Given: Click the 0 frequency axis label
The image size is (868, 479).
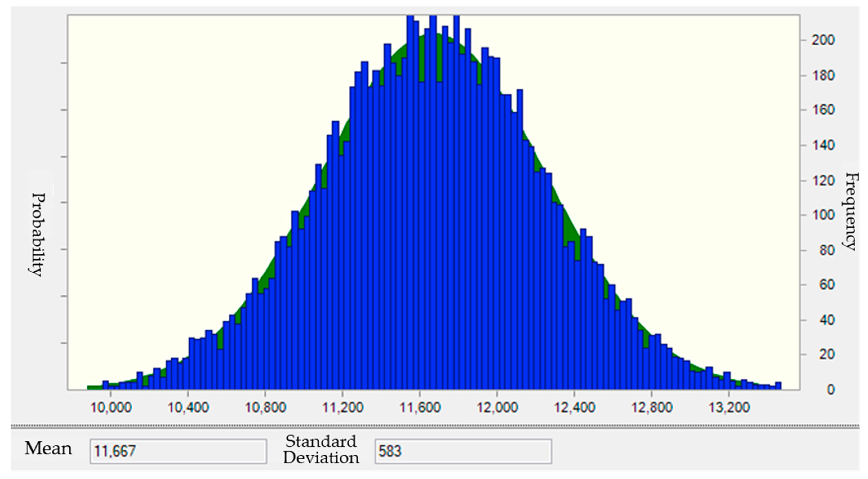Looking at the screenshot, I should [830, 390].
